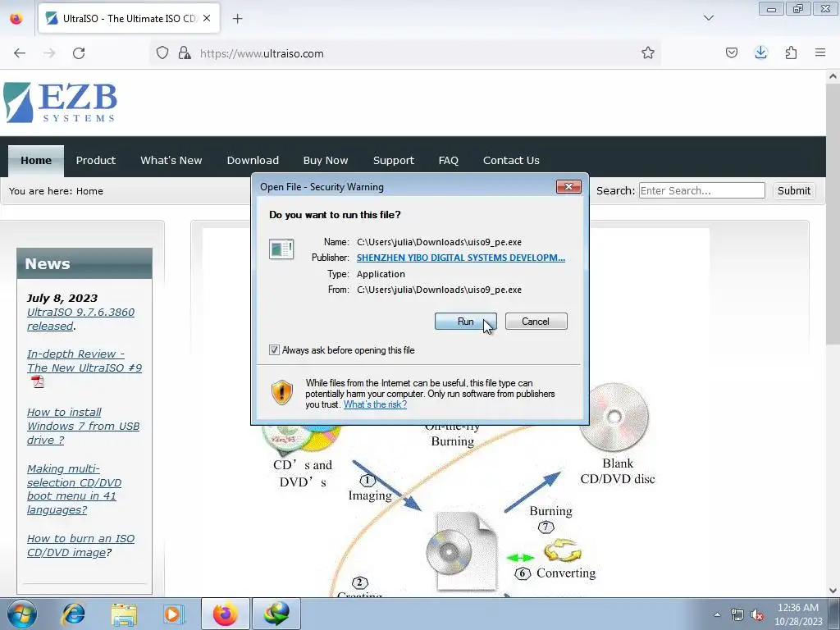This screenshot has height=630, width=840.
Task: Click the network tray icon
Action: 737,615
